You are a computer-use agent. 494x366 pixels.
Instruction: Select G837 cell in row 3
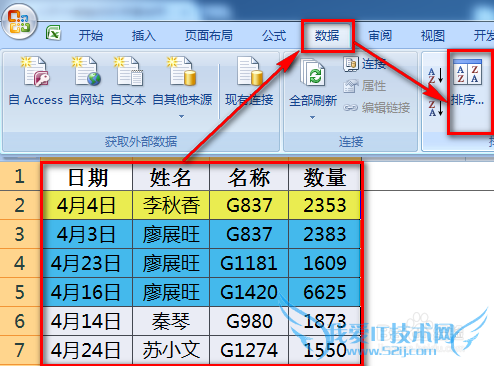click(x=249, y=234)
